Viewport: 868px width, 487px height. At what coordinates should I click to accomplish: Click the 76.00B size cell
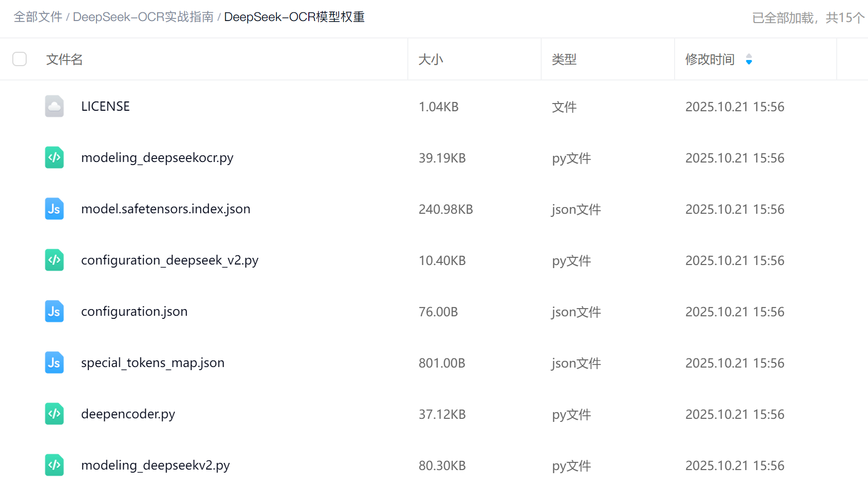tap(438, 312)
